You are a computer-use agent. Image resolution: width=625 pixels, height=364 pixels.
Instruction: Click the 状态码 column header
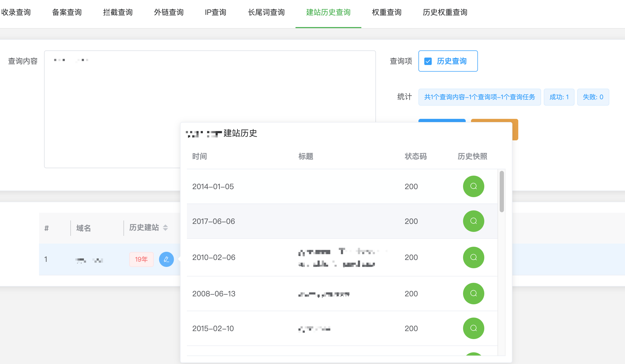pyautogui.click(x=416, y=156)
